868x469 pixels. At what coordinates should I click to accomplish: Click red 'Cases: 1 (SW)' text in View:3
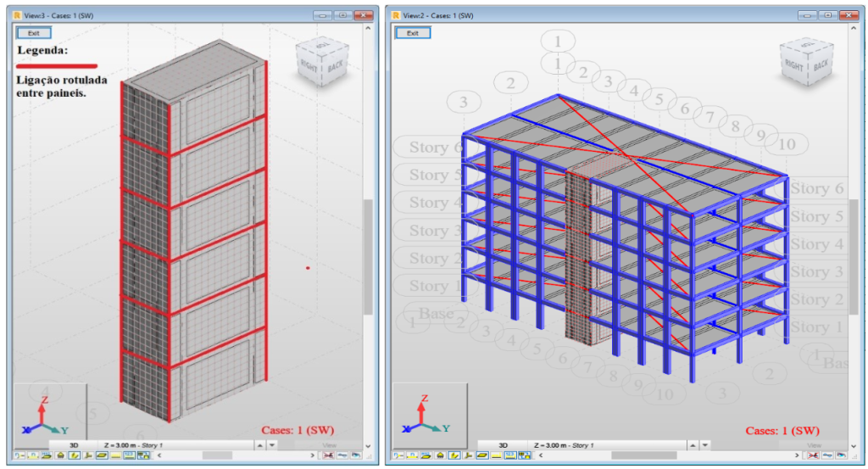(x=298, y=430)
